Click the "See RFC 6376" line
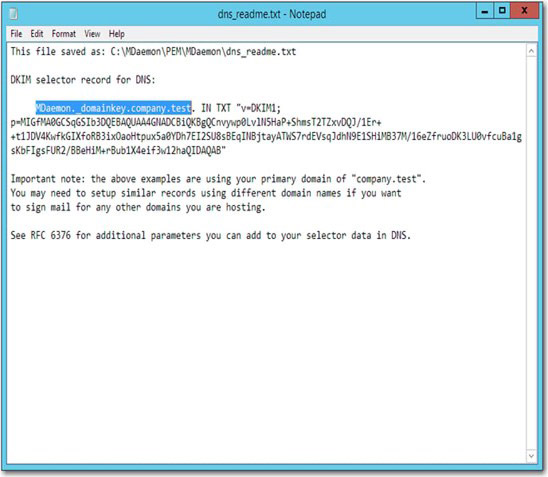 210,235
